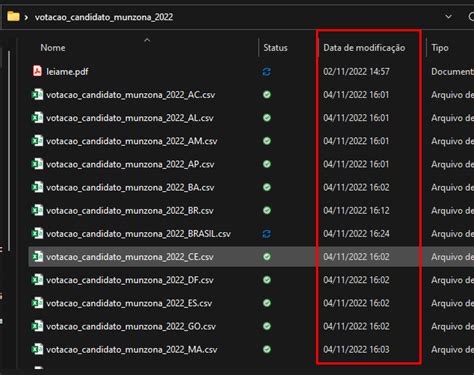Image resolution: width=474 pixels, height=375 pixels.
Task: Click the synced checkmark for DF.csv
Action: (267, 280)
